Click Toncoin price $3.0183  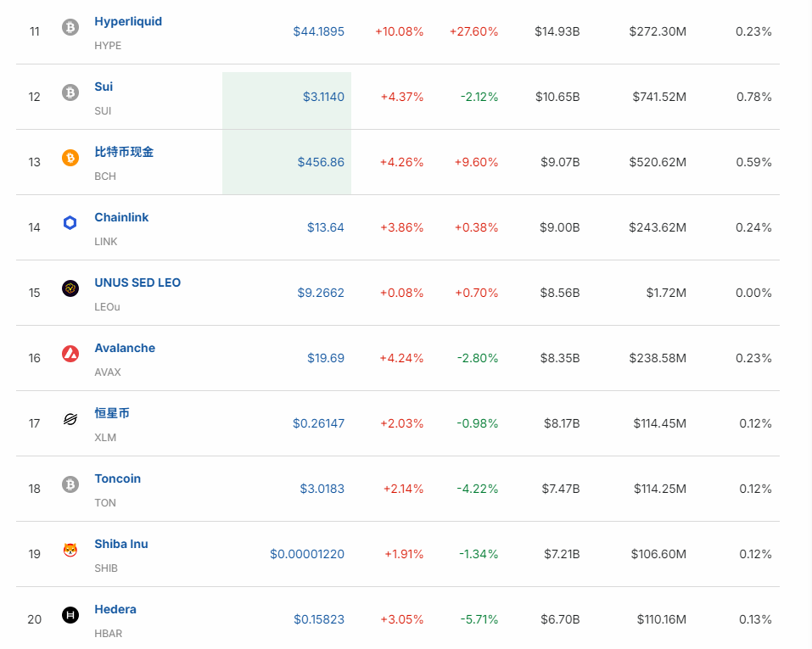[322, 489]
